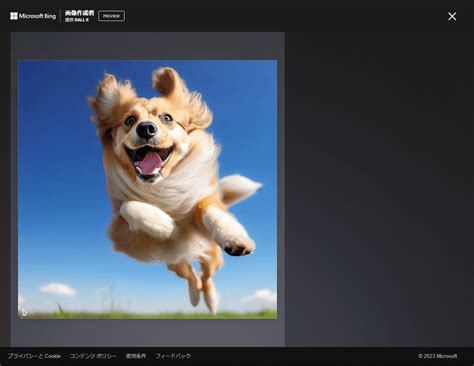Click the © 2023 Microsoft text

point(438,356)
